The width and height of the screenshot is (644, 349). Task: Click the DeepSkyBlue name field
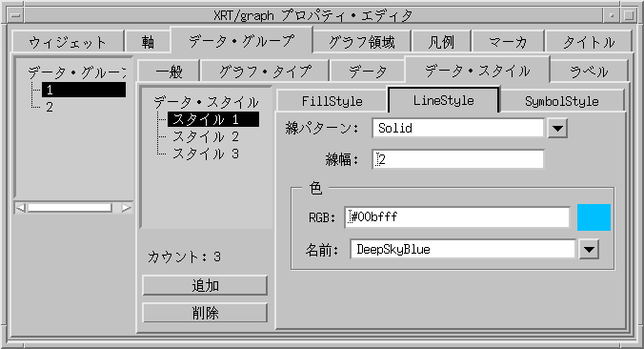[462, 250]
